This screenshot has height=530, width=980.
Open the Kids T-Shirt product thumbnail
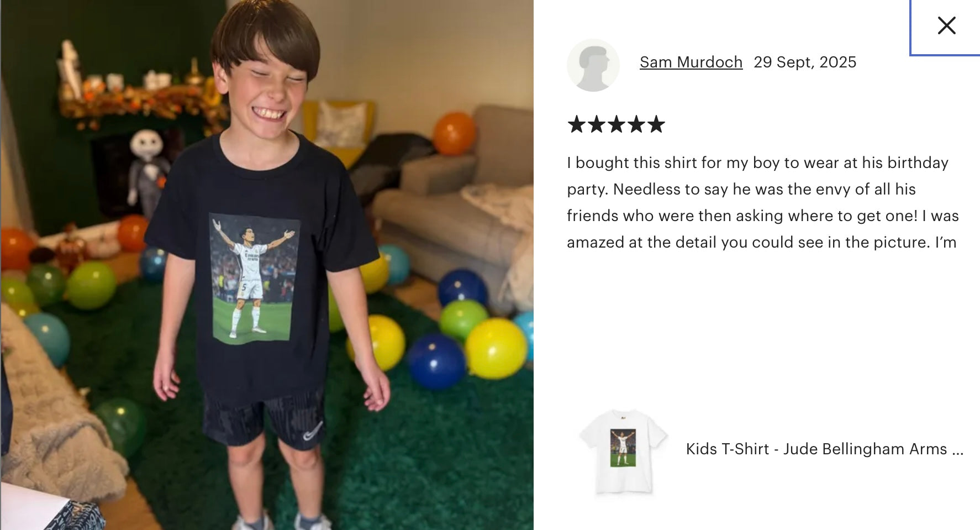pyautogui.click(x=623, y=452)
